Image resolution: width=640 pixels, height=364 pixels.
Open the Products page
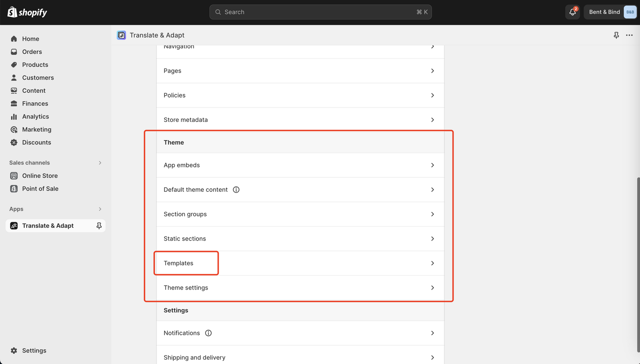35,65
